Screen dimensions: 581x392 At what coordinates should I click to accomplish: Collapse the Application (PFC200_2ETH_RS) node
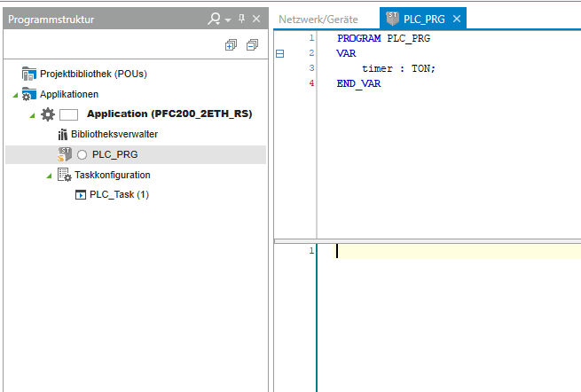tap(32, 115)
